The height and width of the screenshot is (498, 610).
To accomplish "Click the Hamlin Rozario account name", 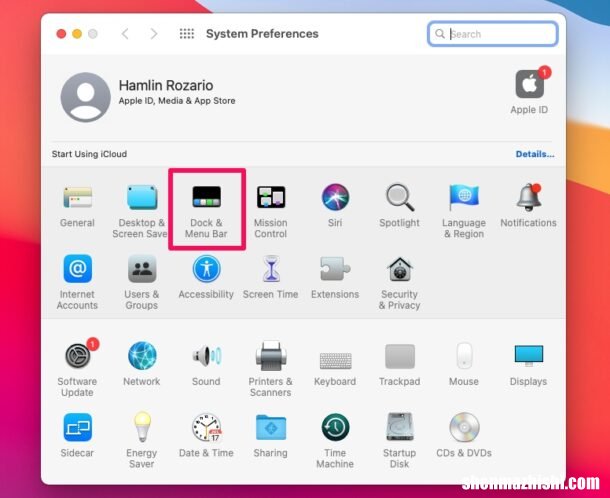I will tap(166, 85).
